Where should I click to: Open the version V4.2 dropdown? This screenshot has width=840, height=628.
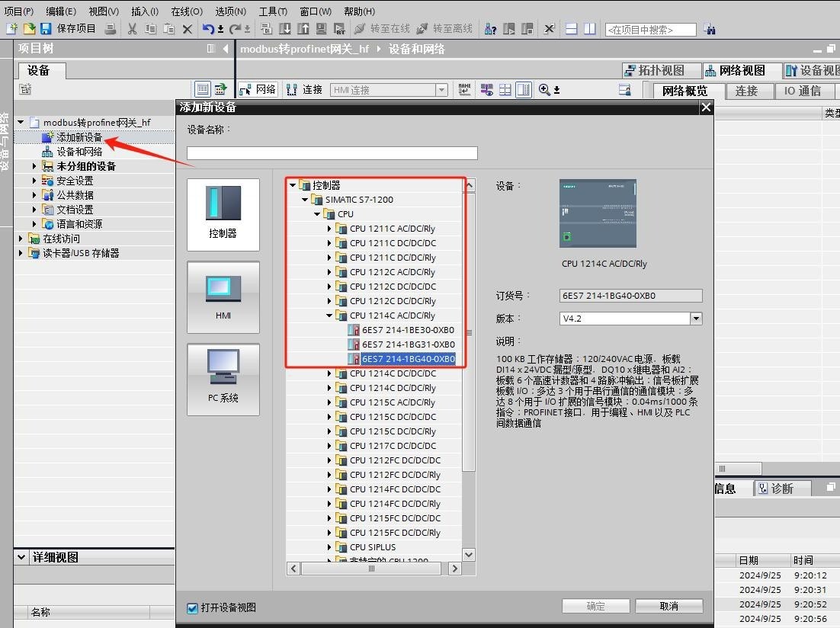click(x=696, y=319)
